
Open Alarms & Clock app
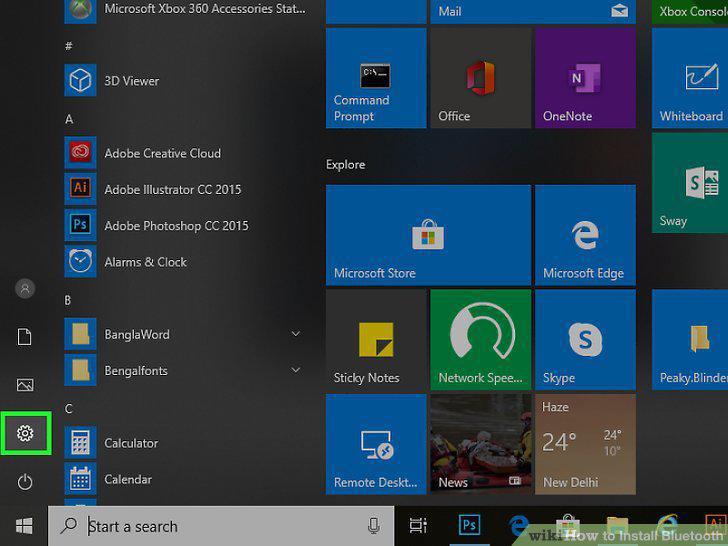point(186,261)
